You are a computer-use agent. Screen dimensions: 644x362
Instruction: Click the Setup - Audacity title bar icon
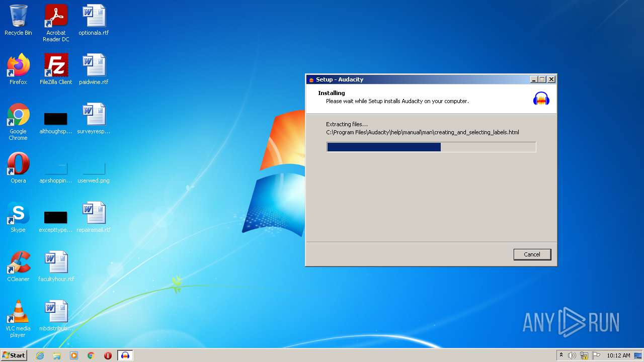coord(311,79)
